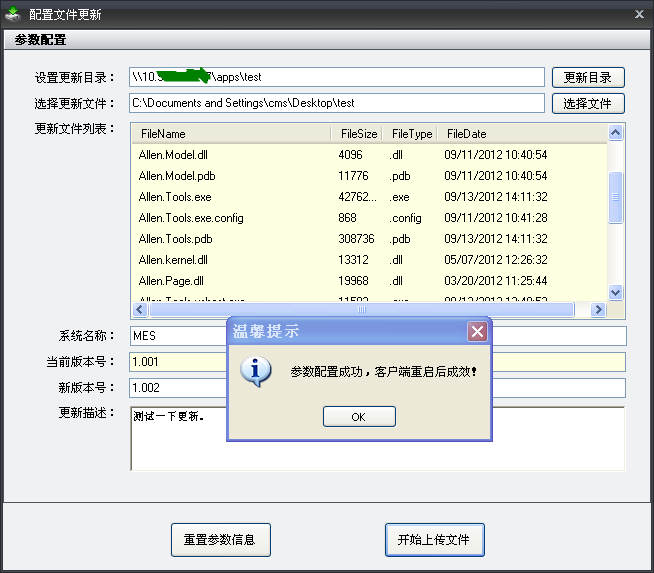The height and width of the screenshot is (573, 654).
Task: Click the green download app icon in title bar
Action: (x=13, y=14)
